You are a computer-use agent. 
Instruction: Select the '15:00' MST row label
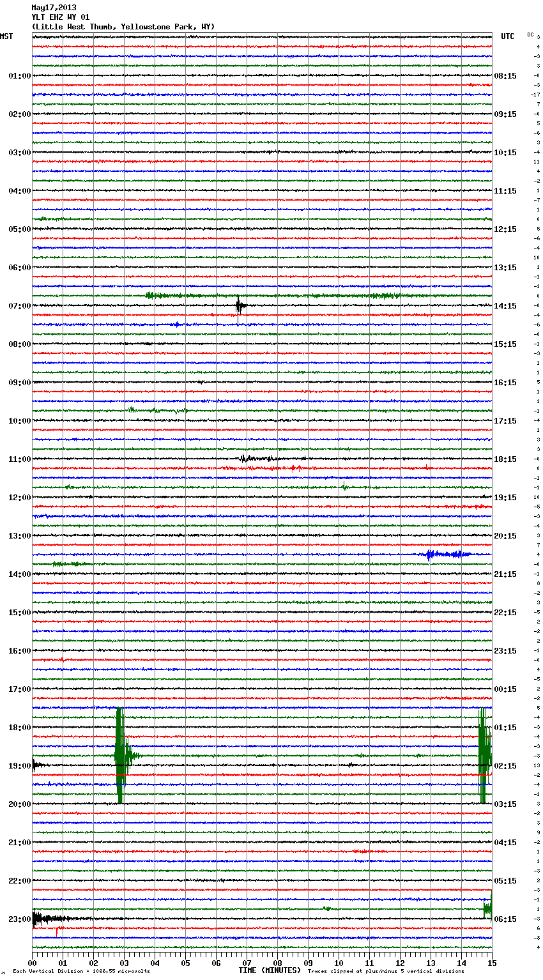(20, 613)
